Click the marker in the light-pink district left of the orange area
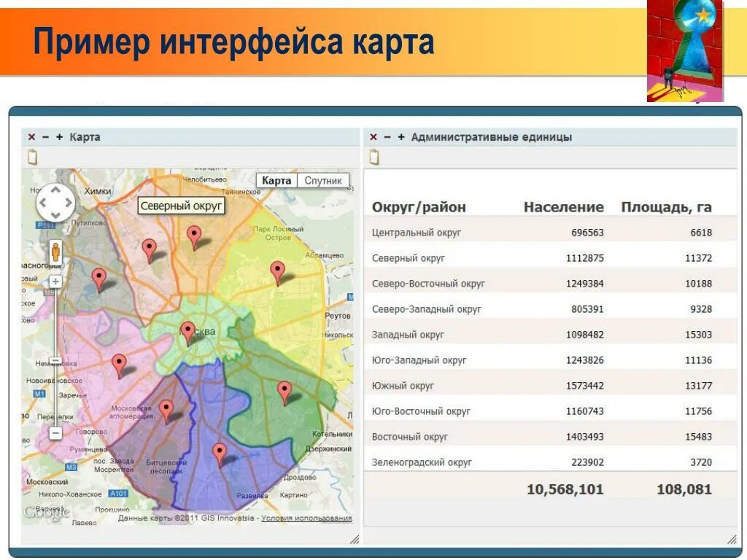This screenshot has width=747, height=560. pyautogui.click(x=149, y=251)
